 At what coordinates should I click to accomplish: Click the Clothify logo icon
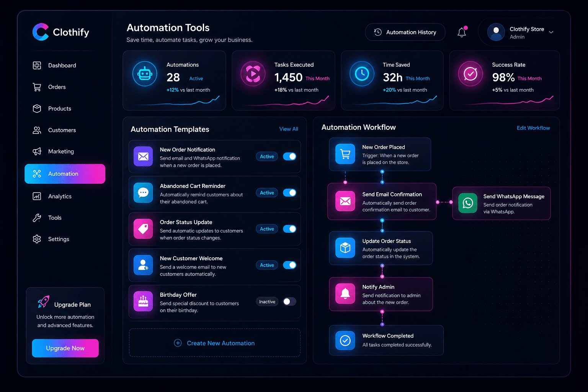41,32
